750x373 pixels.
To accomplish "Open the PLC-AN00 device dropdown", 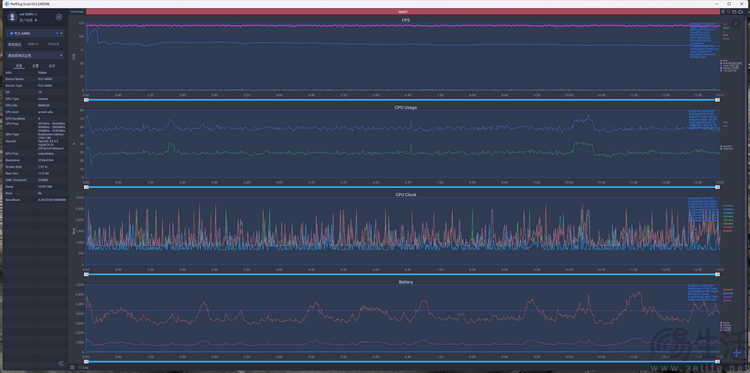I will click(x=32, y=33).
